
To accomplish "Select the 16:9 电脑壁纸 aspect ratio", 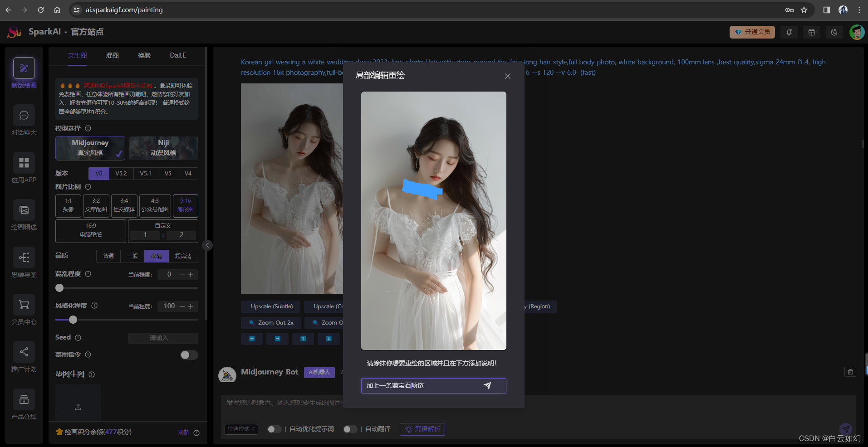I will (91, 231).
